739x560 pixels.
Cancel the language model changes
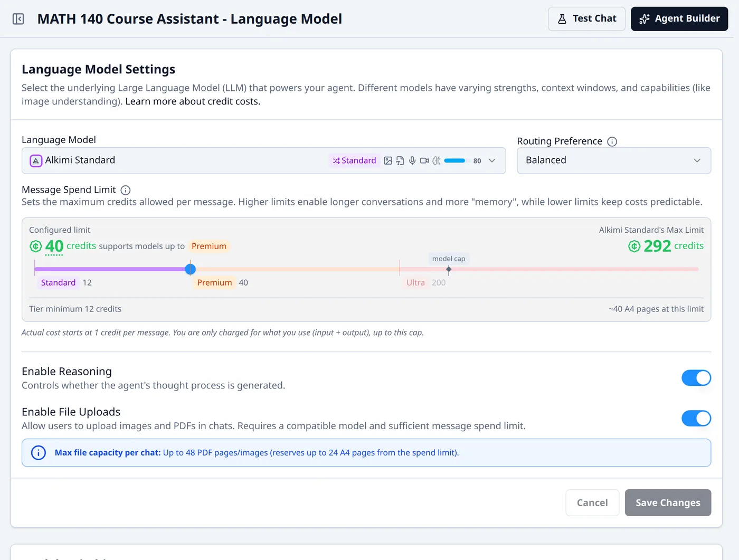pos(592,503)
